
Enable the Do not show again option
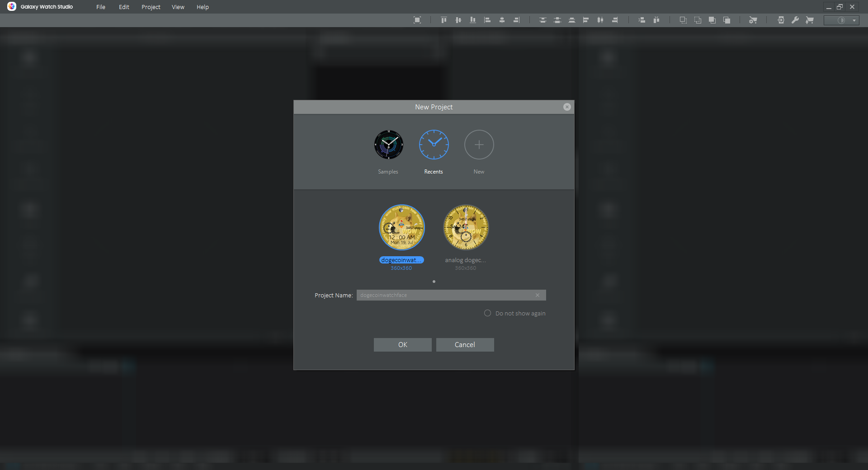click(487, 313)
